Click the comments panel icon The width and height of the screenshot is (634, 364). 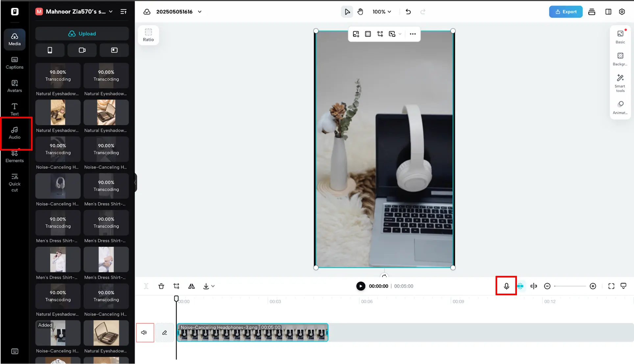pyautogui.click(x=623, y=286)
